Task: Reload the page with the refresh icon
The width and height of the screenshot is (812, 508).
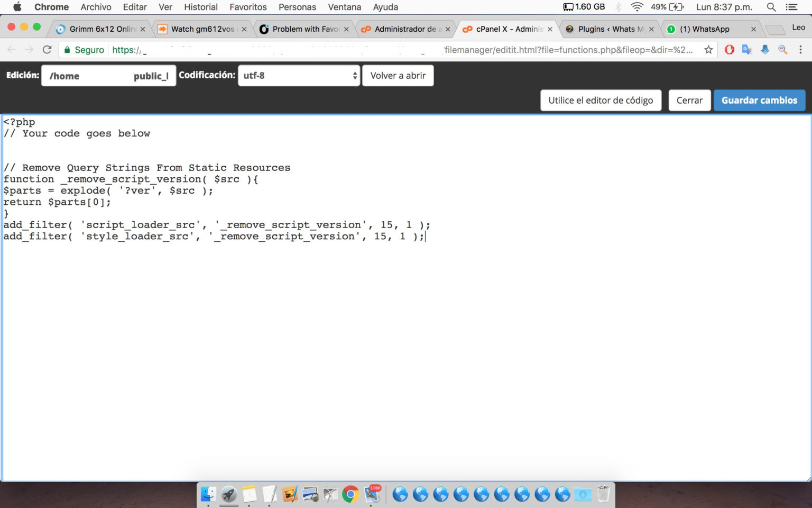Action: click(x=47, y=50)
